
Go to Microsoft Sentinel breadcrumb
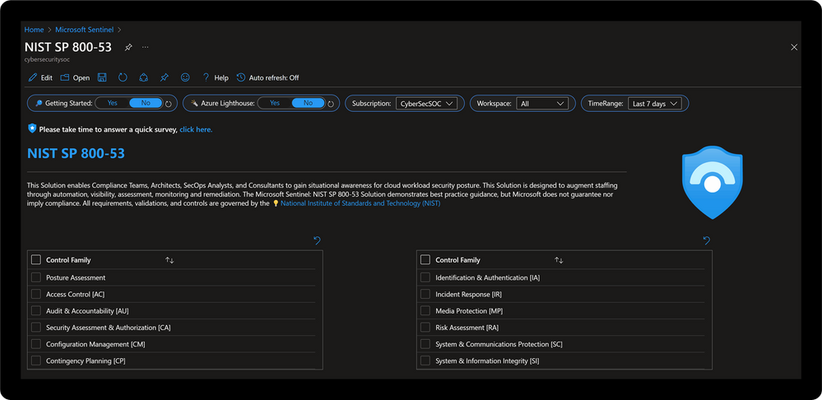tap(86, 30)
